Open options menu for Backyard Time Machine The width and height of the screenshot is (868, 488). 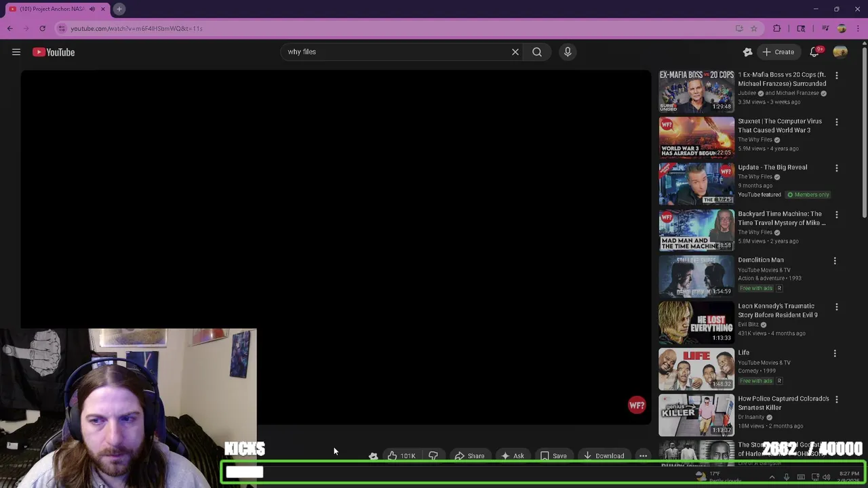[x=837, y=215]
